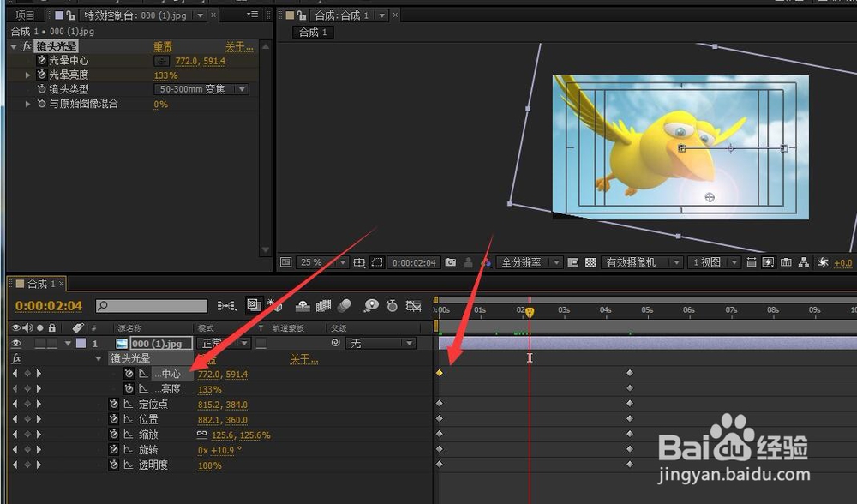Toggle stopwatch for 旋转 in timeline
Screen dimensions: 857x504
tap(114, 449)
